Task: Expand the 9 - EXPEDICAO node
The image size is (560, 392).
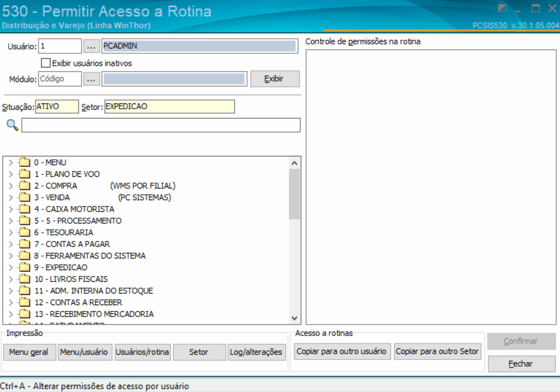Action: pyautogui.click(x=11, y=267)
